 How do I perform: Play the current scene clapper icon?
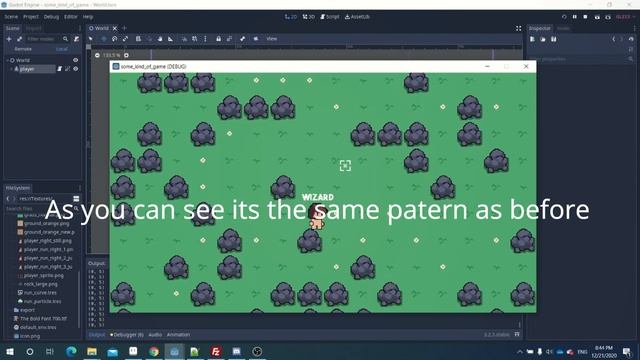coord(597,17)
